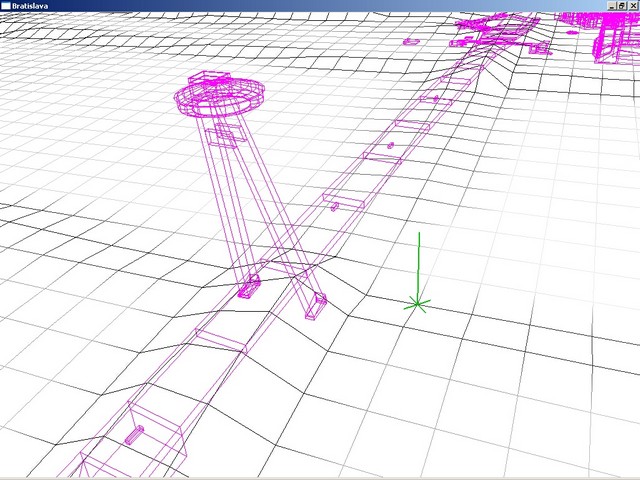
Task: Select the magenta disc-shaped tower top
Action: coord(220,95)
